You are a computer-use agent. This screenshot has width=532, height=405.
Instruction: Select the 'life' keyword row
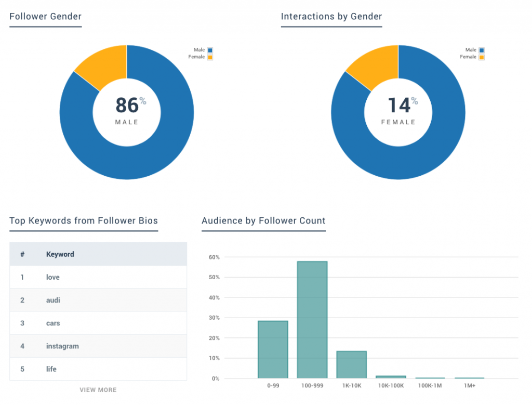tap(98, 369)
